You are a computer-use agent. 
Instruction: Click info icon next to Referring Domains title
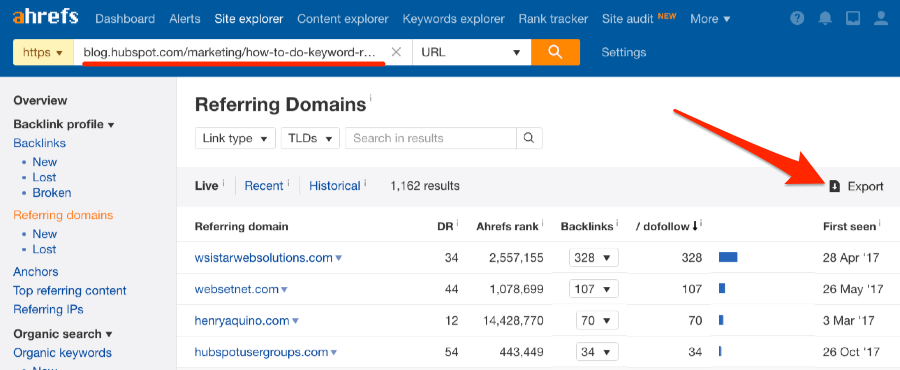(x=370, y=99)
